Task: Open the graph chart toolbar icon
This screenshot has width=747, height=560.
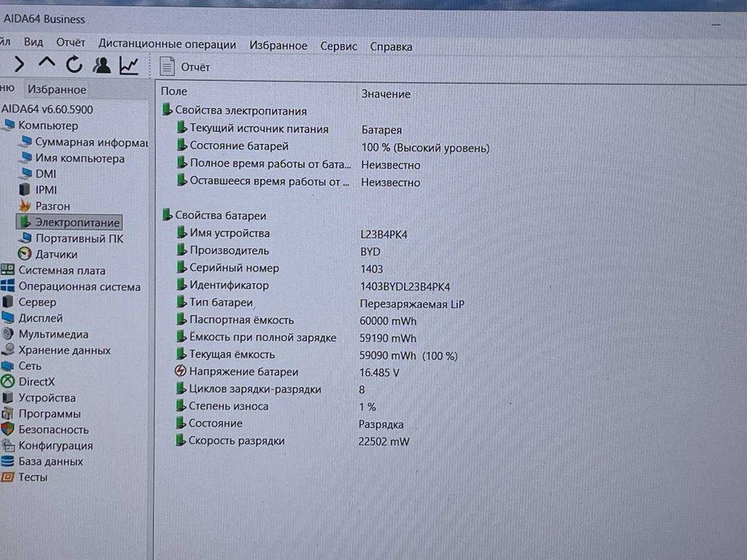Action: (129, 66)
